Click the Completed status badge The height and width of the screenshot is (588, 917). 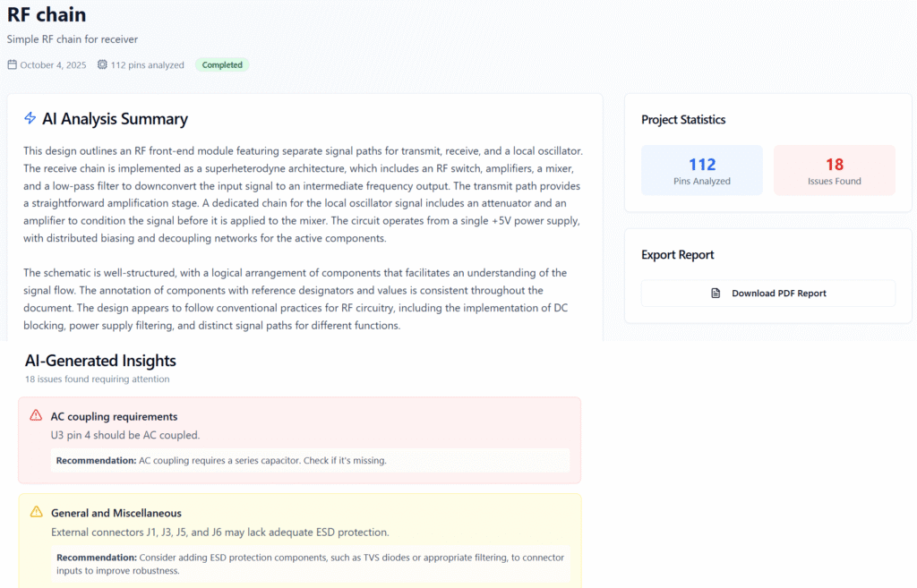[222, 64]
